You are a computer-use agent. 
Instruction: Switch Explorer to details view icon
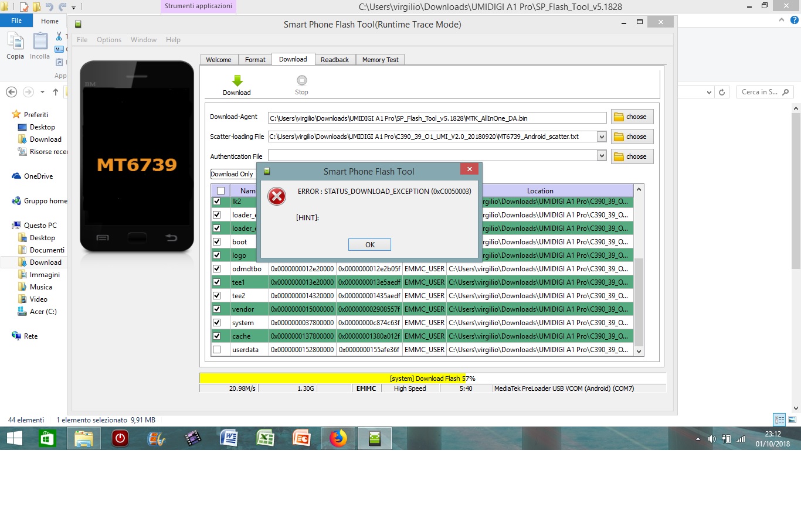point(779,420)
